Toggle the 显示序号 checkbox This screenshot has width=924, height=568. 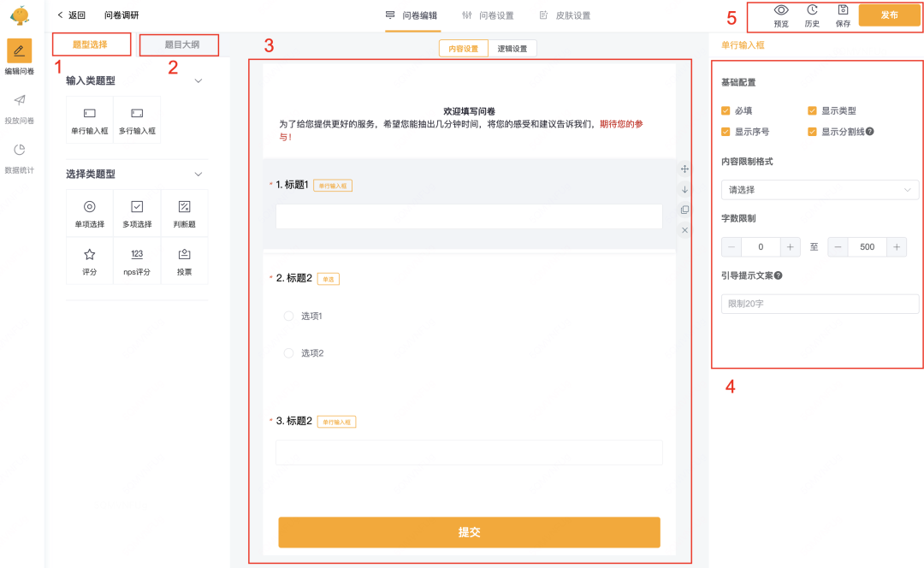point(726,132)
